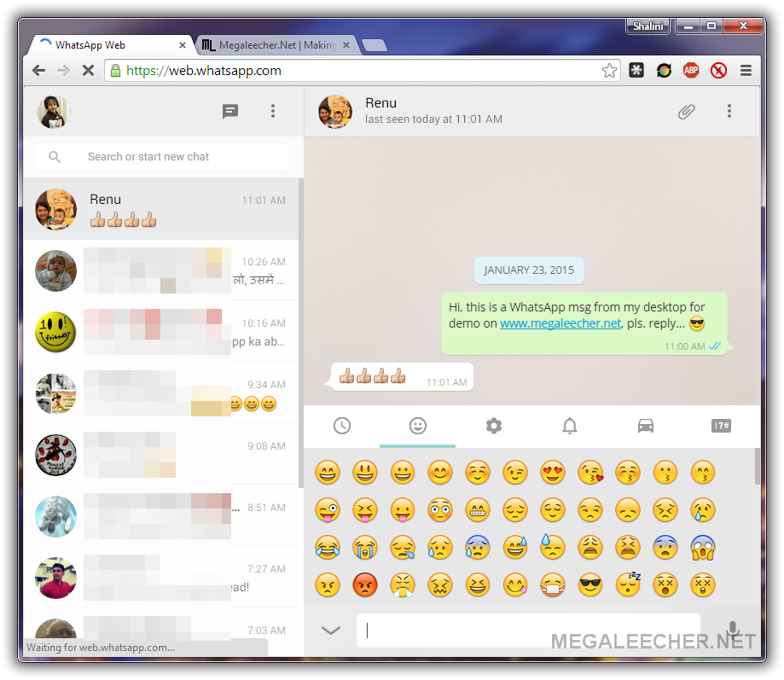Image resolution: width=784 pixels, height=680 pixels.
Task: Open a new browser tab
Action: (x=375, y=45)
